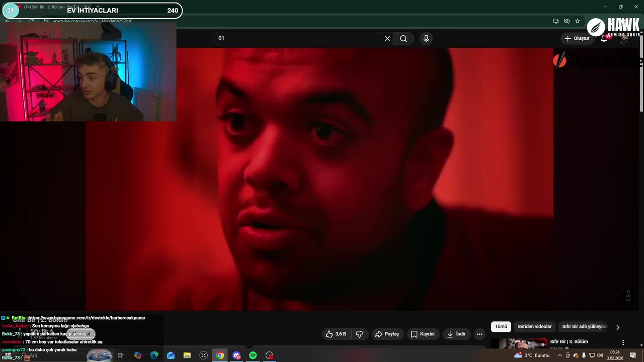
Task: Show more filter chips with right arrow
Action: coord(618,327)
